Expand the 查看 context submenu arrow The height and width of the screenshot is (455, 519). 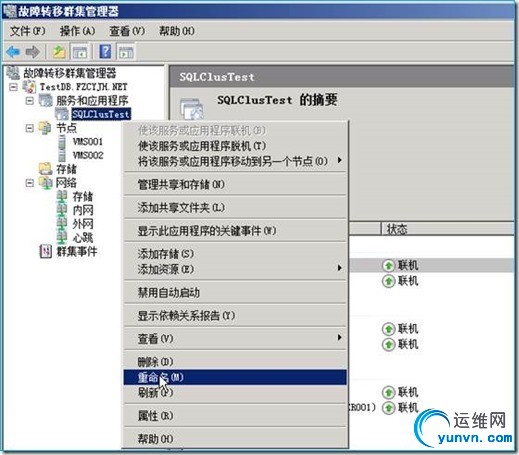click(339, 337)
